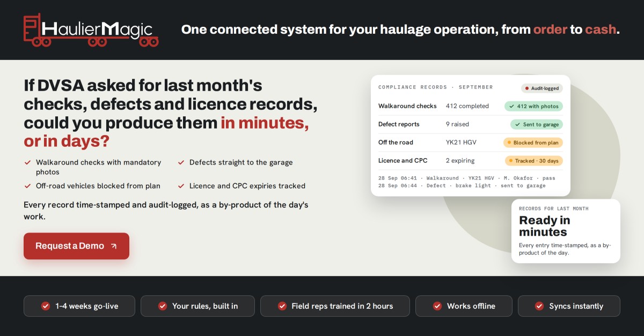Click the red check icon for Works offline
The height and width of the screenshot is (336, 644).
(x=437, y=306)
